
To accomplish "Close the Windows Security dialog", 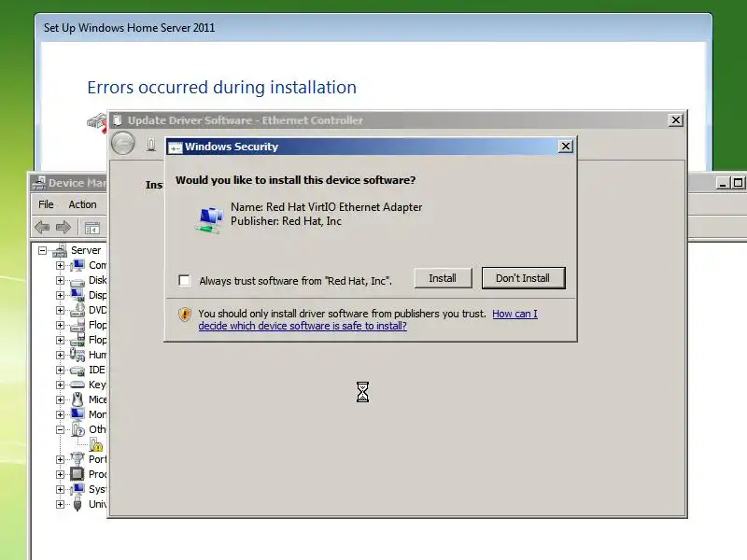I will pos(566,147).
